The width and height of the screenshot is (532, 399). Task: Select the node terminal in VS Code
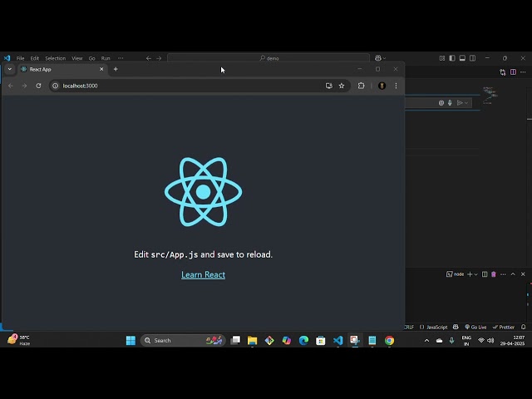(x=455, y=274)
